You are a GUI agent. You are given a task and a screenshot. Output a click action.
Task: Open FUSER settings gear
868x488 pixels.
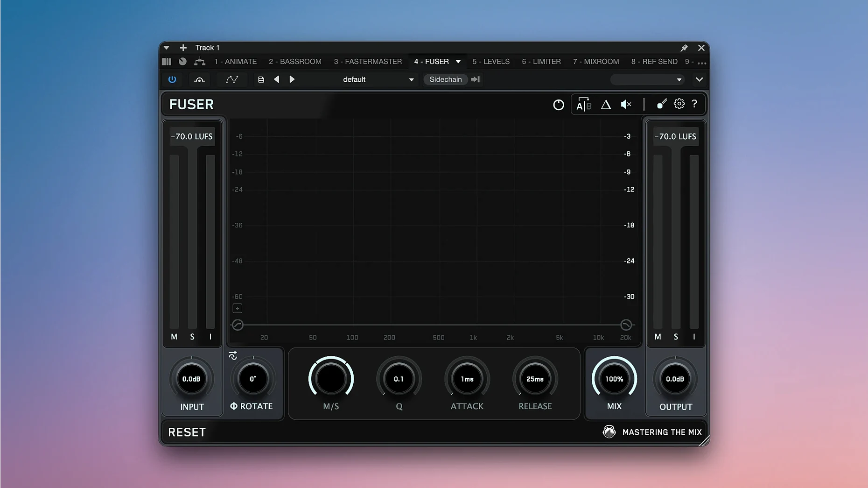[x=679, y=104]
